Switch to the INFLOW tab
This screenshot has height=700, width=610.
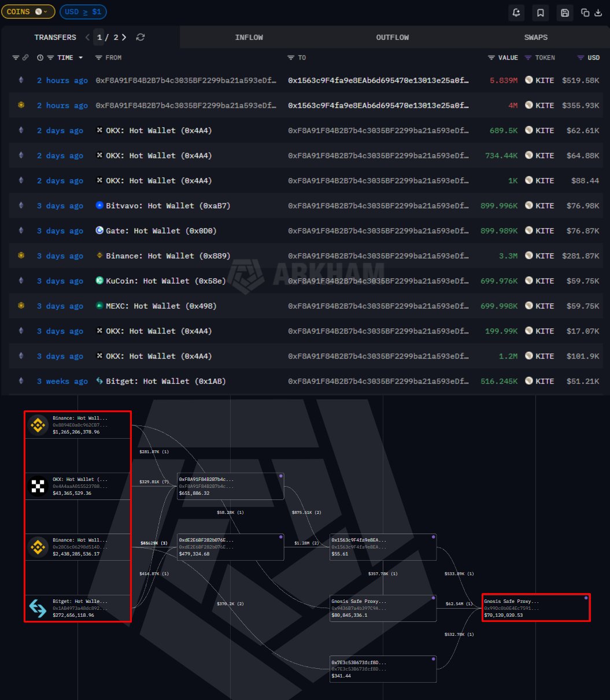pos(249,37)
